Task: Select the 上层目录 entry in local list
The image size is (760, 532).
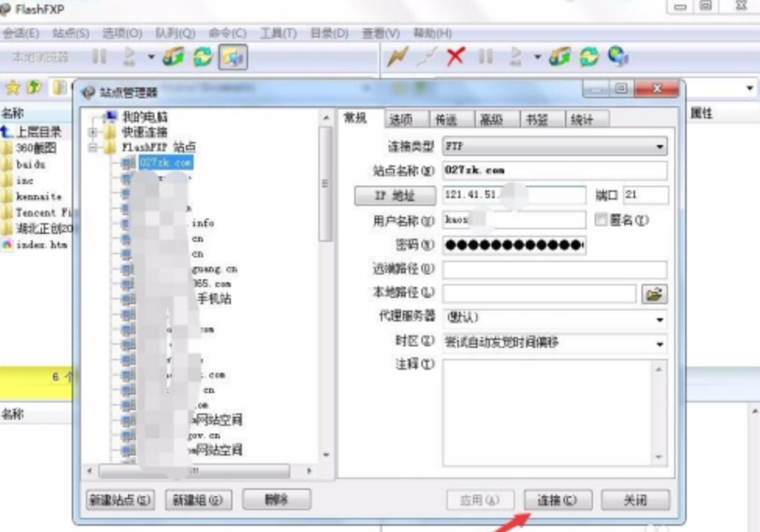Action: click(x=38, y=132)
